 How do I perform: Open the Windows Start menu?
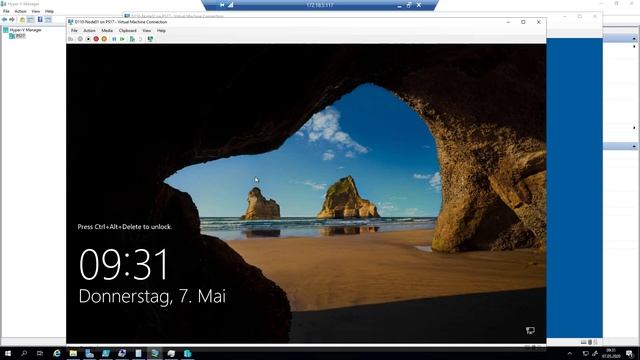(8, 353)
